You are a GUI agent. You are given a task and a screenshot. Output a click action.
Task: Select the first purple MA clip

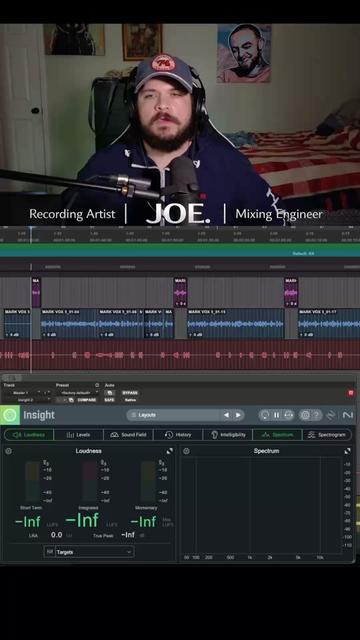coord(36,293)
